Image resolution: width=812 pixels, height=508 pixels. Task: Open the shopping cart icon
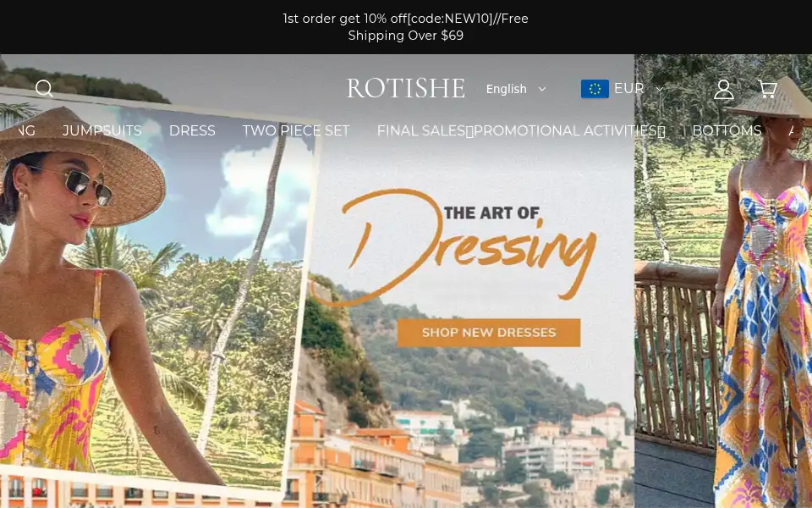pos(767,89)
